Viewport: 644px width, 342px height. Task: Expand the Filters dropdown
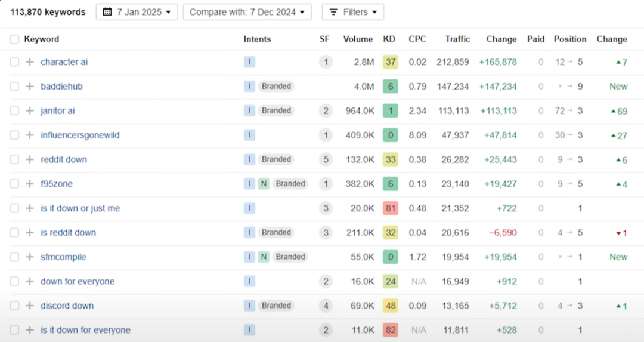(353, 12)
